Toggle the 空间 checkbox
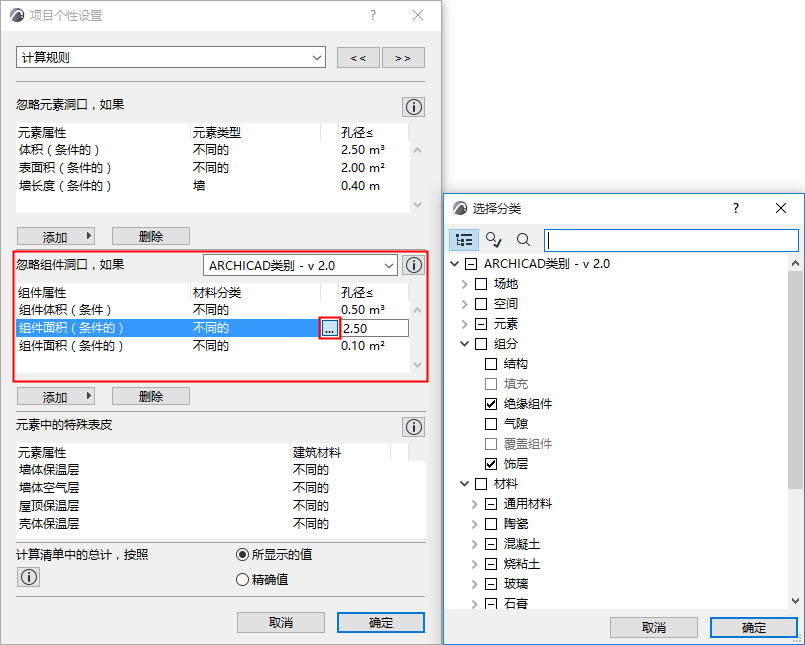 tap(481, 304)
